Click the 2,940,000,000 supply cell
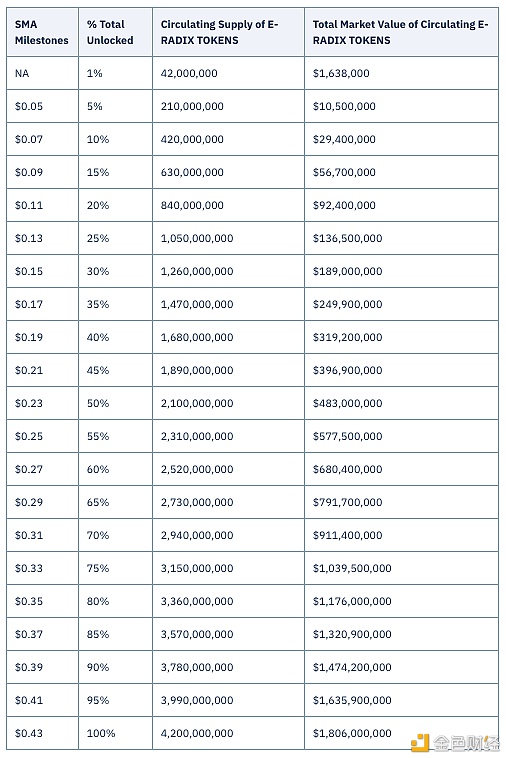 228,535
